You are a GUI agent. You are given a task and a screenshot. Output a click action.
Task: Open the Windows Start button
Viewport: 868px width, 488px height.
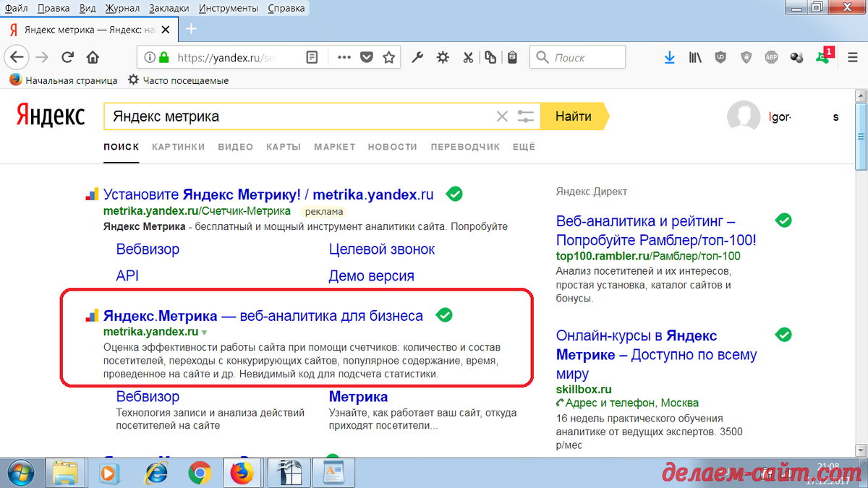coord(20,473)
